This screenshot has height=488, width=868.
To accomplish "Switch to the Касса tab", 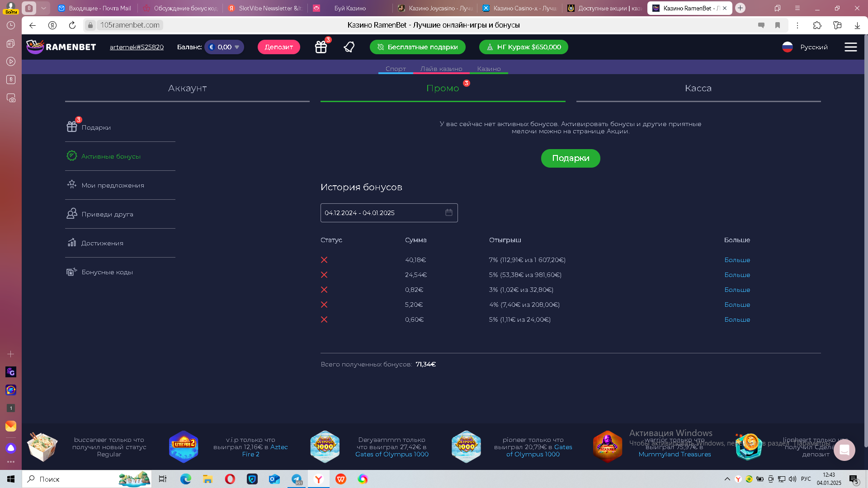I will [698, 88].
